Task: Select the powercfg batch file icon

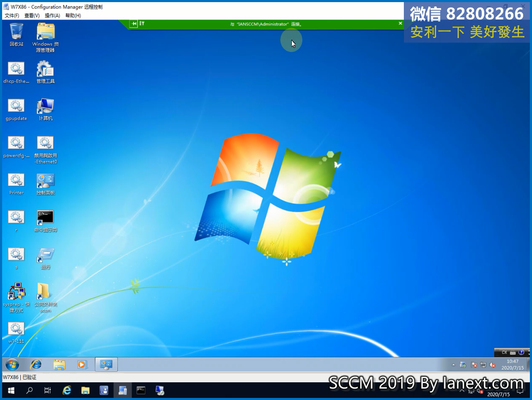Action: click(x=16, y=147)
